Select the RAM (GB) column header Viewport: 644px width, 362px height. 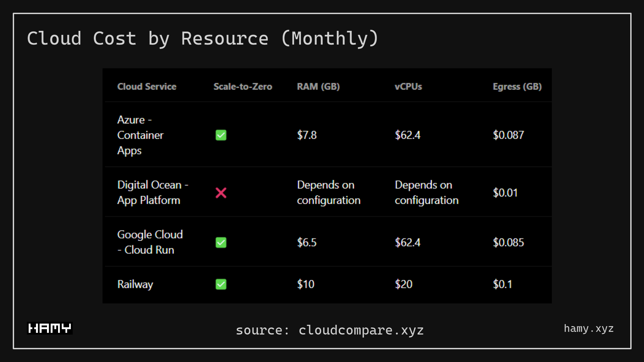pos(318,86)
